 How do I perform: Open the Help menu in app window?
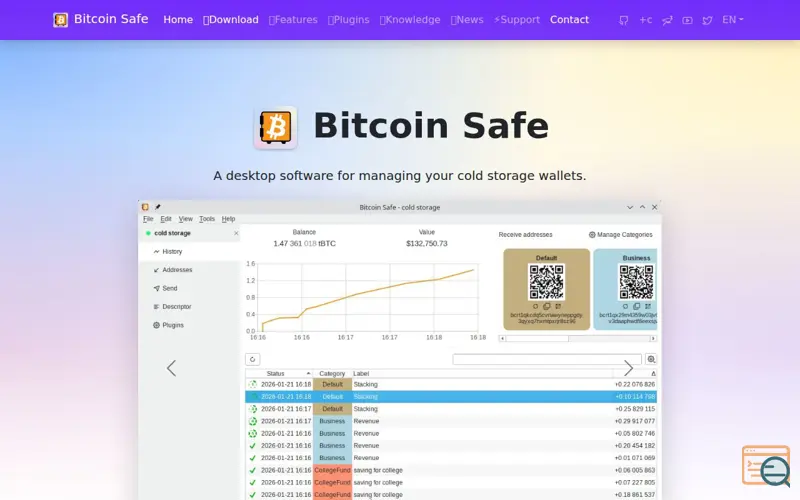click(x=228, y=219)
